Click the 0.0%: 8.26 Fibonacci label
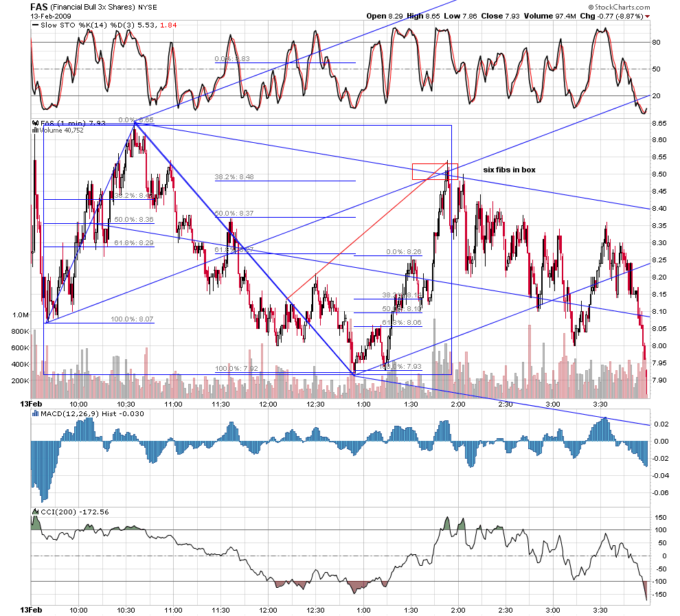Image resolution: width=680 pixels, height=616 pixels. coord(404,252)
